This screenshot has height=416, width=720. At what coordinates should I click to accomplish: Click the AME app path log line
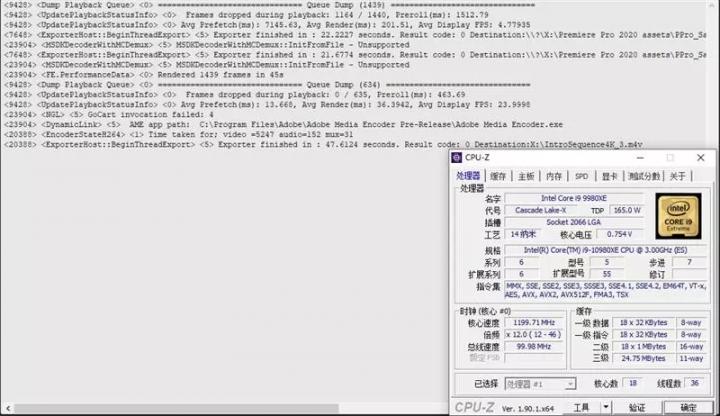(x=283, y=125)
